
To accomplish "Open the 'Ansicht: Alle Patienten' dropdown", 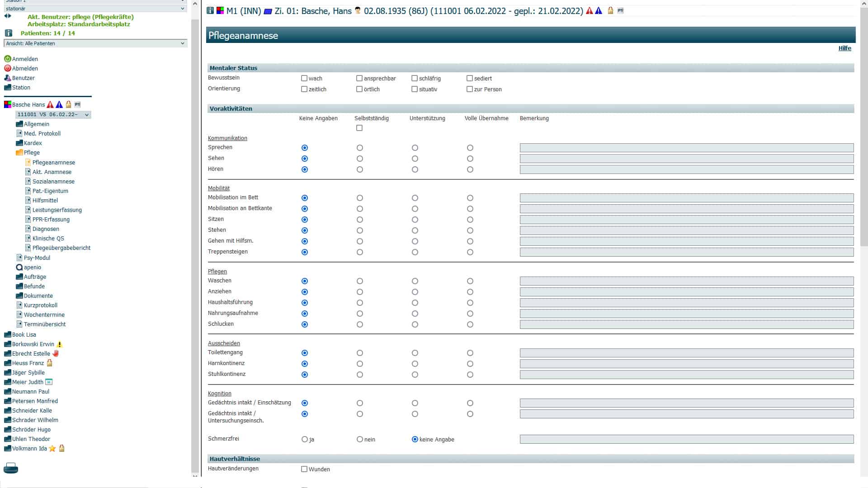I will click(x=95, y=43).
